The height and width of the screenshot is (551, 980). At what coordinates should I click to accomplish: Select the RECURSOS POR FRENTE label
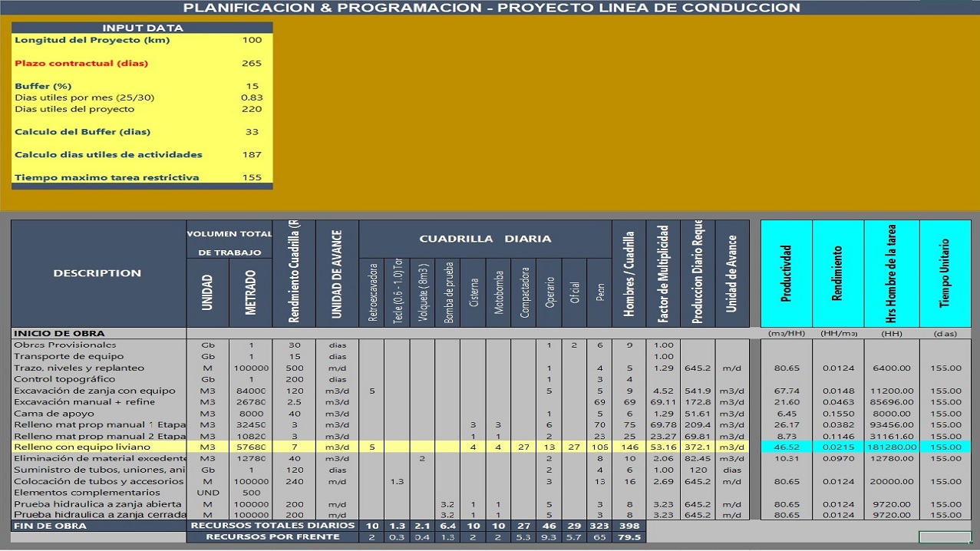tap(272, 537)
